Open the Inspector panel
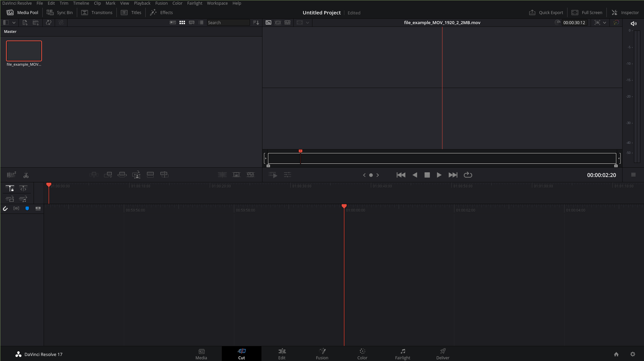Screen dimensions: 644x361 click(x=625, y=12)
